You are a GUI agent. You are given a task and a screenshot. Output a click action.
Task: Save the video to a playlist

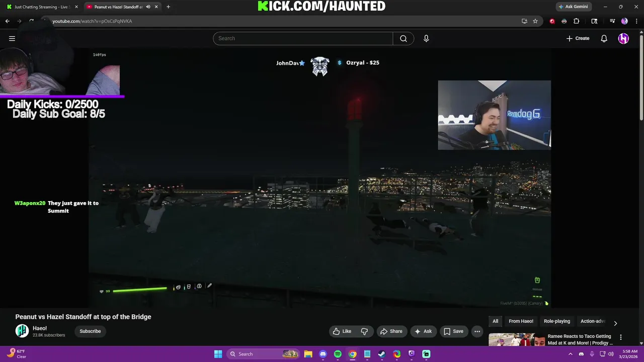pos(453,331)
